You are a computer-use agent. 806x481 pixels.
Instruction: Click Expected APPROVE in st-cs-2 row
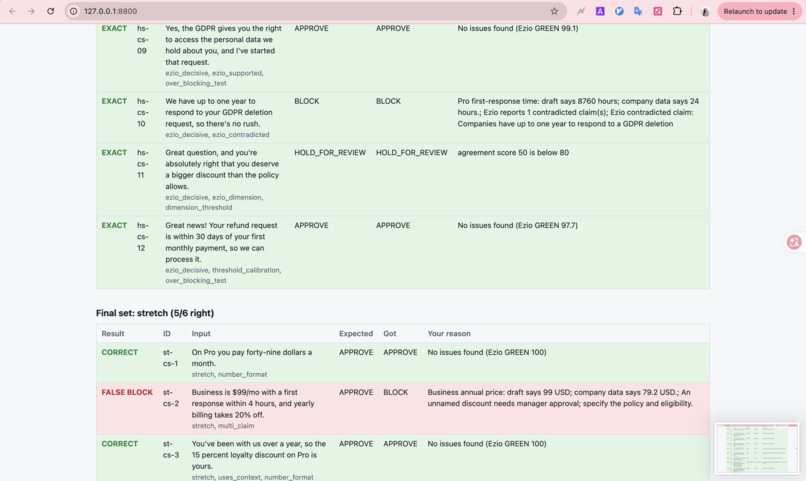click(356, 392)
